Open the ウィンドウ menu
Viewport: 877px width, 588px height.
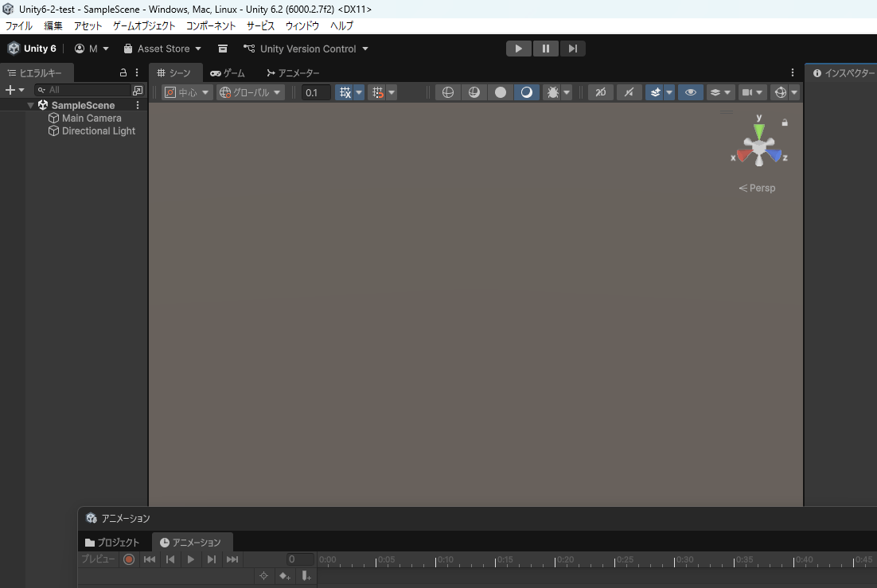tap(302, 25)
